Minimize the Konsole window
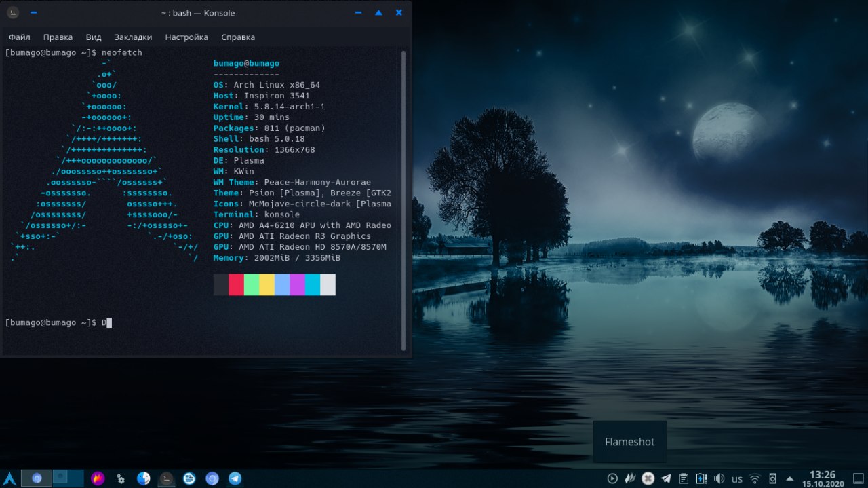Screen dimensions: 868x488 tap(358, 12)
